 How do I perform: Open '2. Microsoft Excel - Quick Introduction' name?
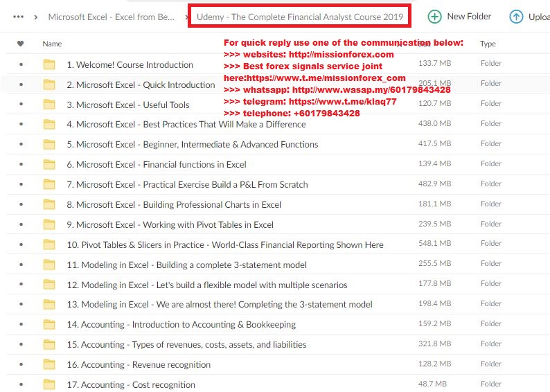141,85
